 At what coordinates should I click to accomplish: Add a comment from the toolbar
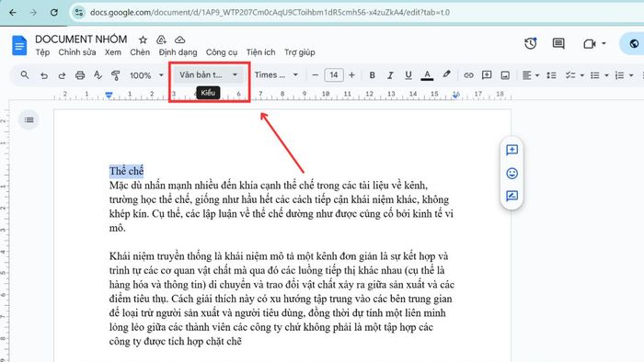point(487,75)
